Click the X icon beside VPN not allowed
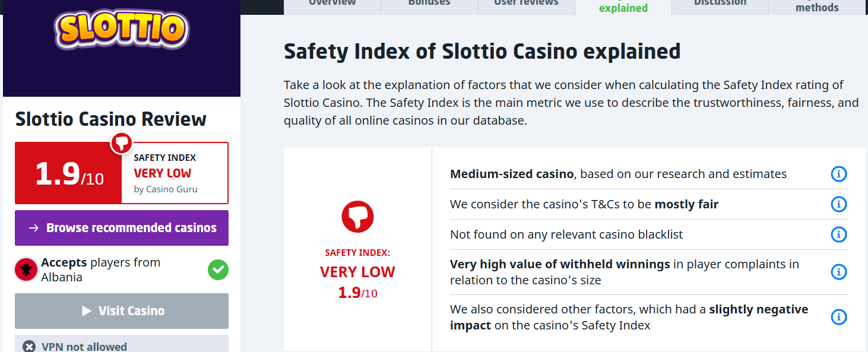 28,347
